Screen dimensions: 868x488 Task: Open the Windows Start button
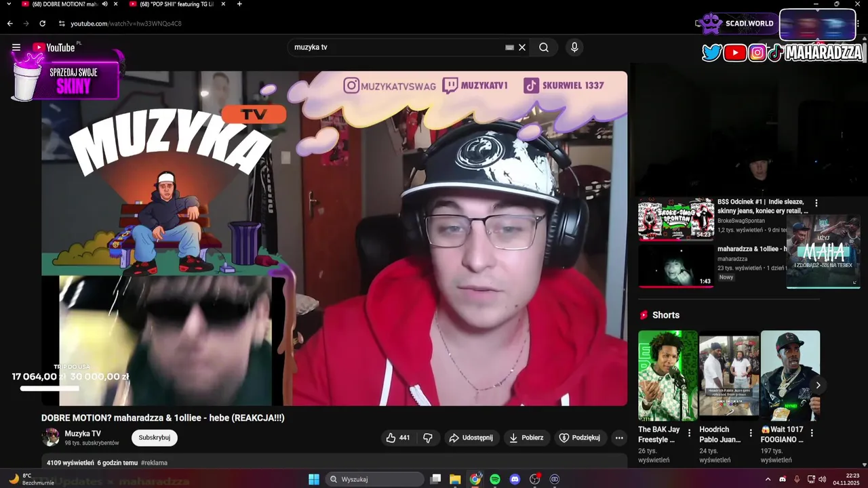[x=314, y=479]
